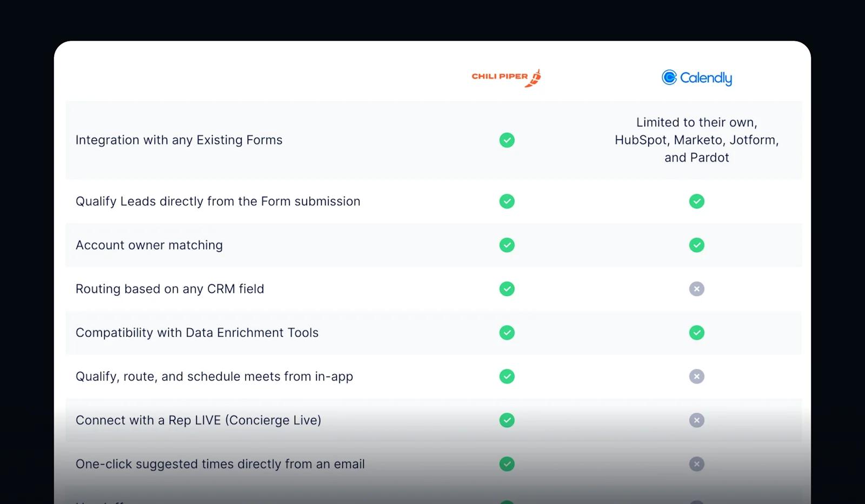Click Chili Piper checkmark for Routing CRM field
Screen dimensions: 865x504
pos(507,289)
